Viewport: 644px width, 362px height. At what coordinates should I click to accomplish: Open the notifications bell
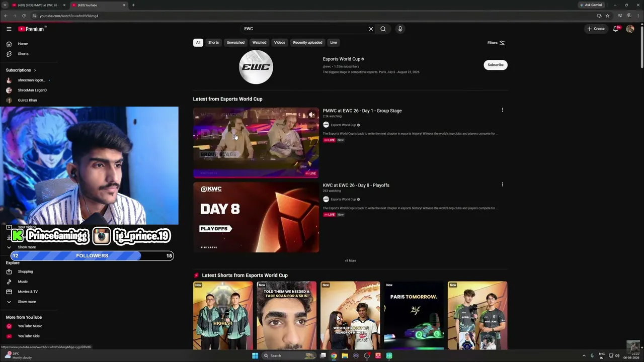(616, 29)
